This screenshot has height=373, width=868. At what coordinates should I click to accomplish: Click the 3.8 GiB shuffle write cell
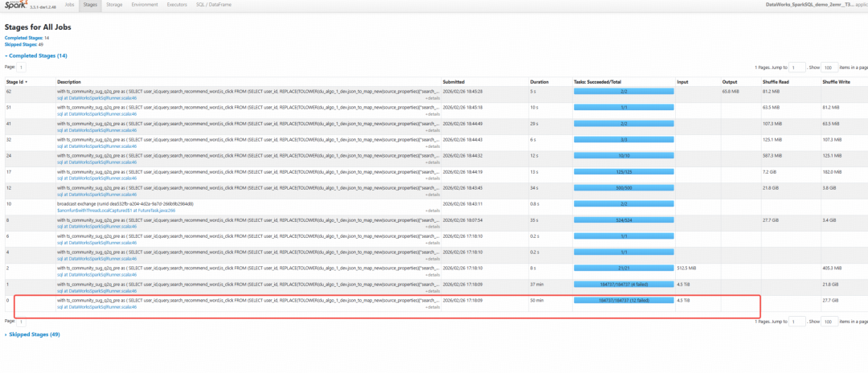click(830, 187)
